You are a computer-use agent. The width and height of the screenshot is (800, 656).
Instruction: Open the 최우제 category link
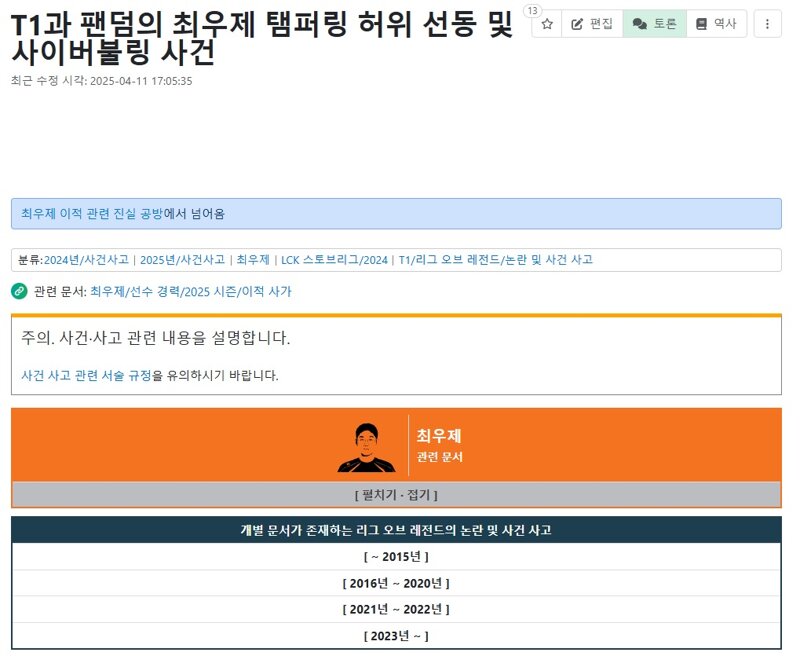click(253, 260)
